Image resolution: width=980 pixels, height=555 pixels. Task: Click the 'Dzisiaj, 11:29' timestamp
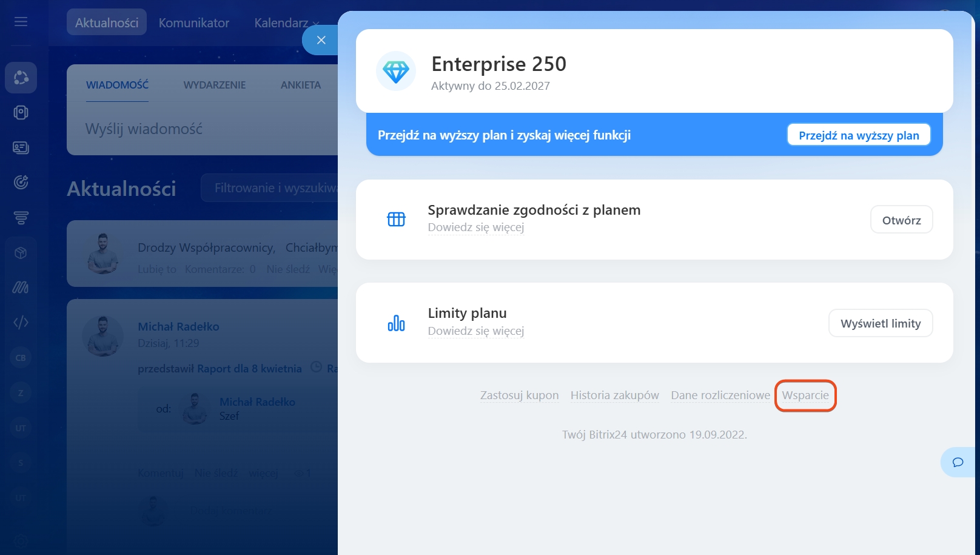point(169,343)
